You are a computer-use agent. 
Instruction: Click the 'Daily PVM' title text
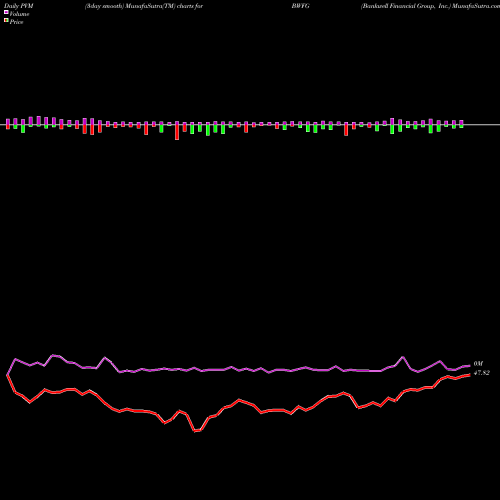click(x=19, y=6)
